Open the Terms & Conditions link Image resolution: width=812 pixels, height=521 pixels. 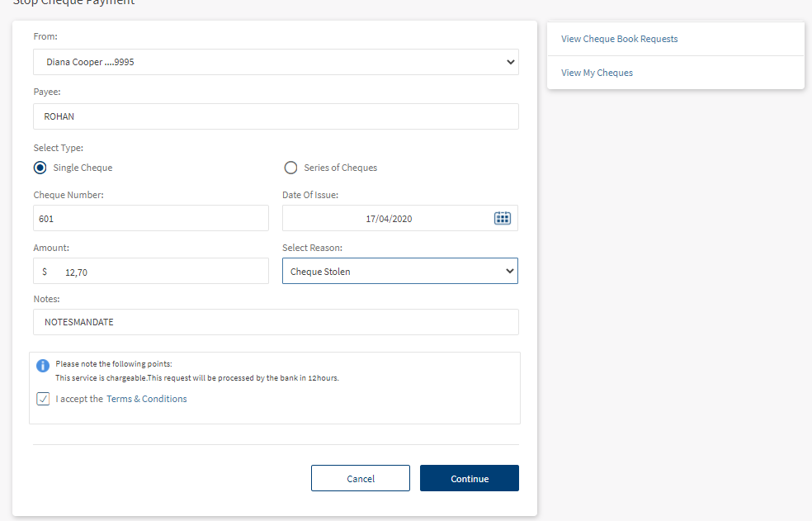[147, 399]
